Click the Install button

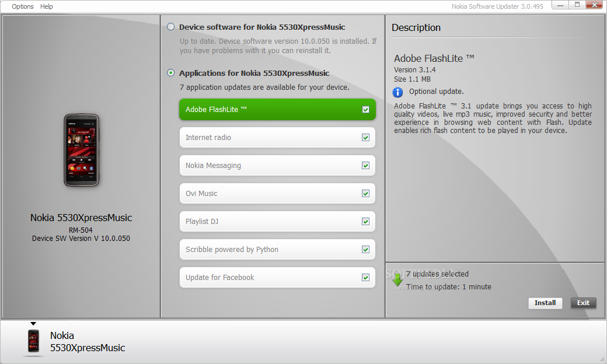[545, 303]
